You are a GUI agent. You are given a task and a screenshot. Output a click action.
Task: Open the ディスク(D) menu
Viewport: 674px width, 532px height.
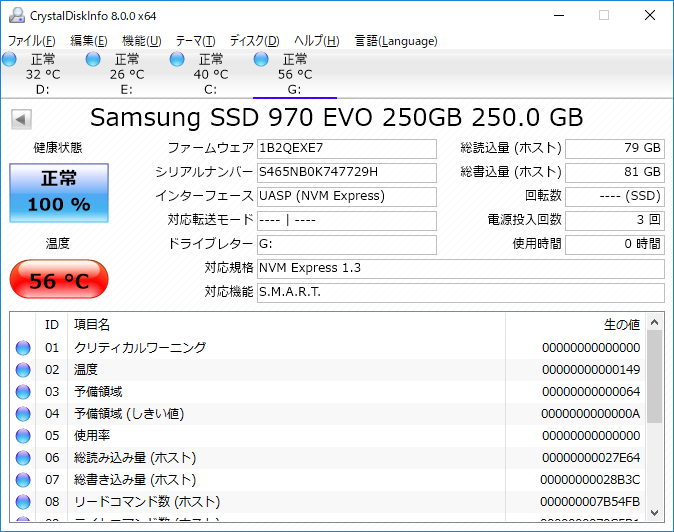pos(254,41)
